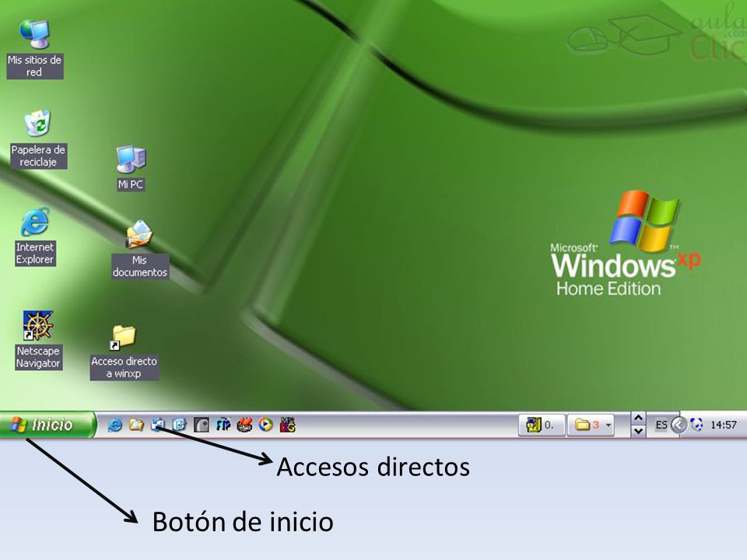Screen dimensions: 747x560
Task: Select the Papelera de reciclaje icon
Action: click(x=38, y=139)
